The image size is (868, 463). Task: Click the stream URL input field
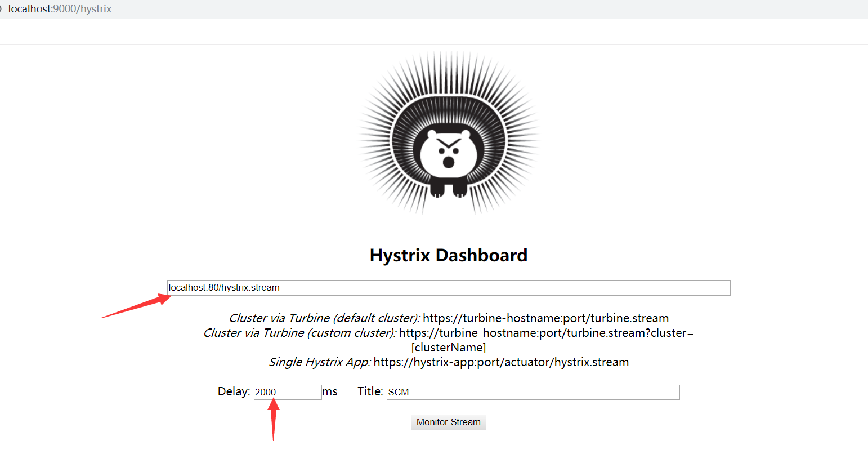click(x=449, y=288)
